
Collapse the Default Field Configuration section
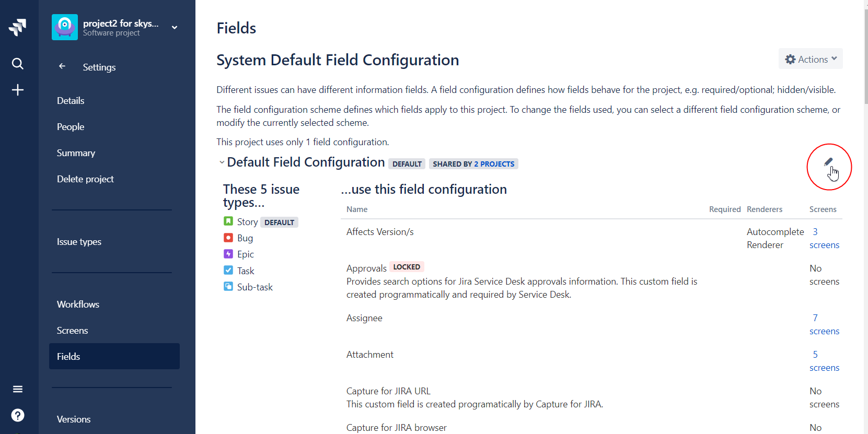tap(222, 162)
